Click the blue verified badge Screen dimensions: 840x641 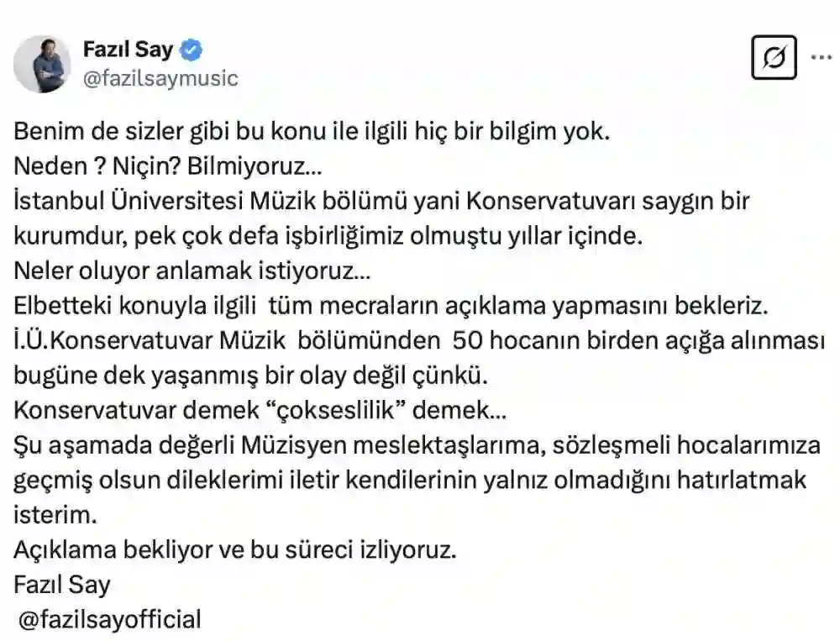coord(192,50)
